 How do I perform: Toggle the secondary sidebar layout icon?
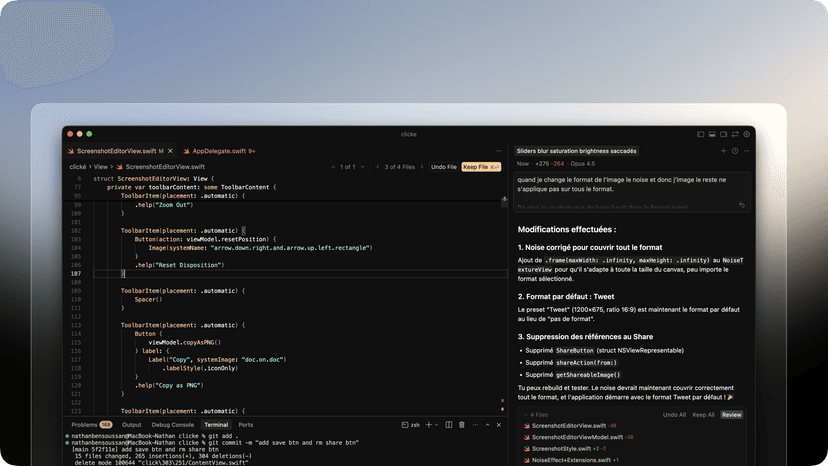coord(723,134)
